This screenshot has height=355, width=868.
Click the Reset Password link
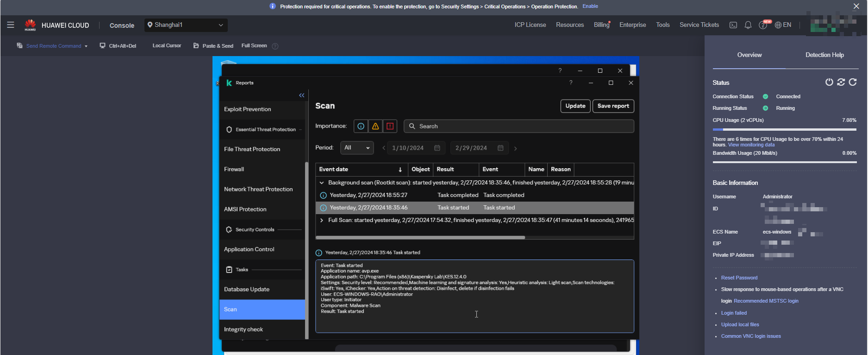[739, 278]
